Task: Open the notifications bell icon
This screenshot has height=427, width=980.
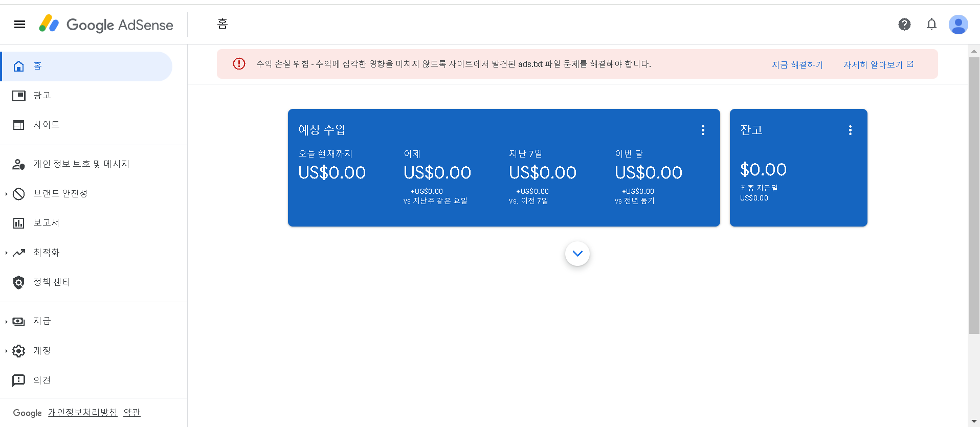Action: coord(931,24)
